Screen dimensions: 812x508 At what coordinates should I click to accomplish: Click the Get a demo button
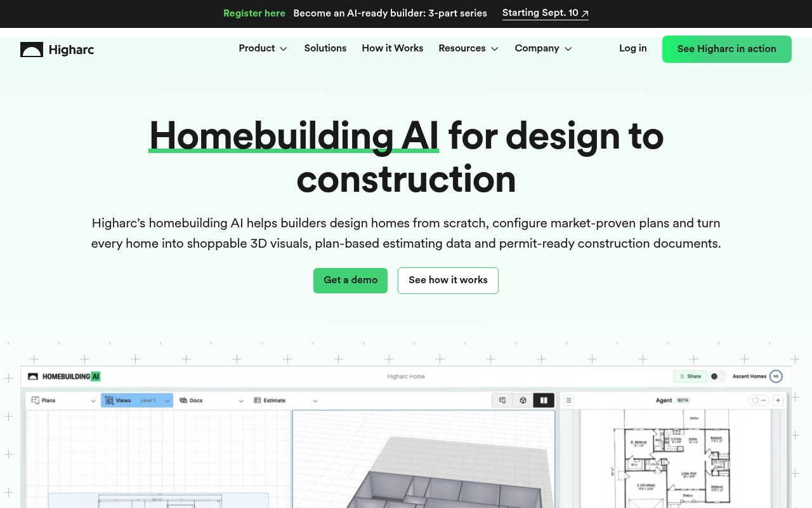(x=350, y=280)
